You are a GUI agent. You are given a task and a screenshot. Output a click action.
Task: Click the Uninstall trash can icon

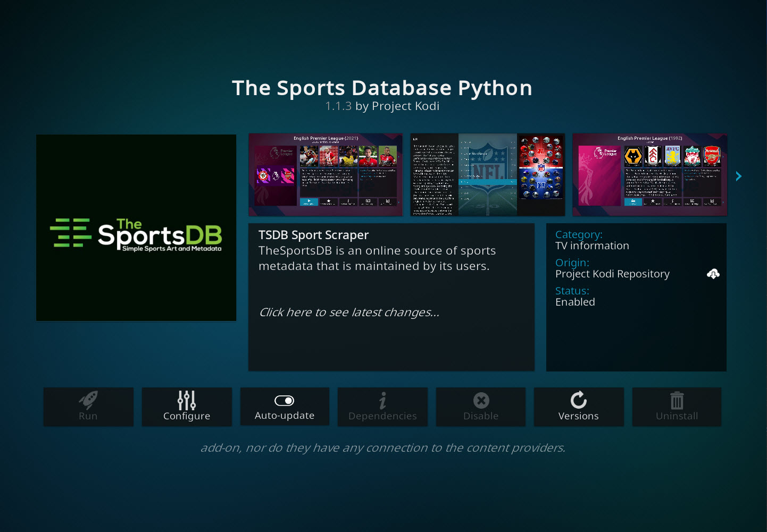tap(677, 400)
